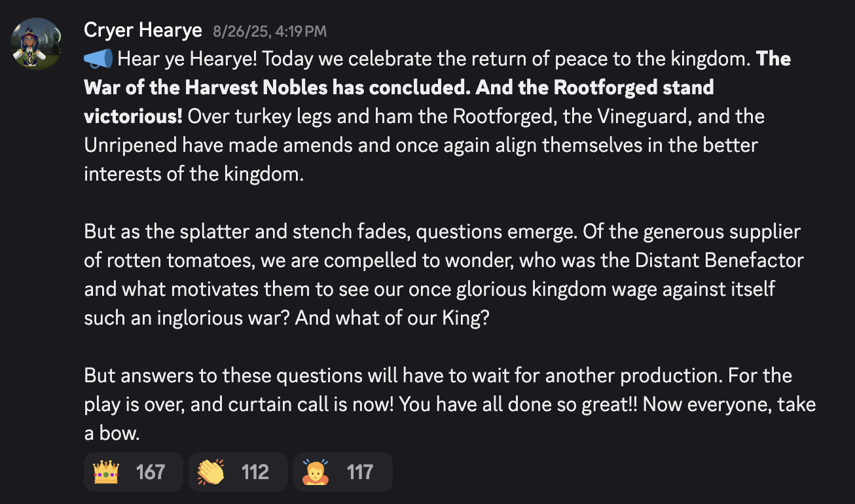The image size is (855, 504).
Task: Click the bold word "victorious!"
Action: (134, 117)
